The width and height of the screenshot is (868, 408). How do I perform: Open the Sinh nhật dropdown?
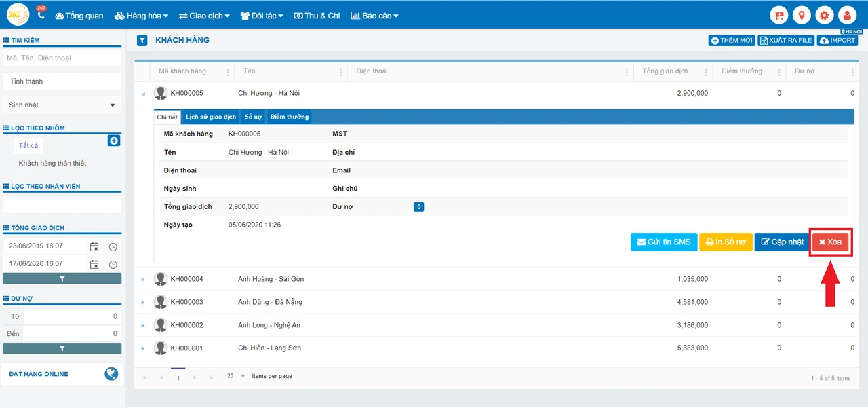[62, 105]
